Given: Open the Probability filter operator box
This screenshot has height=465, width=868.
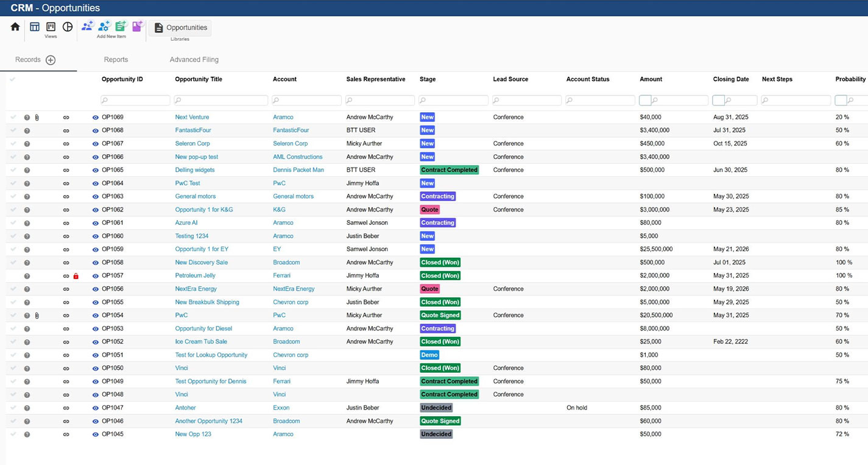Looking at the screenshot, I should point(841,100).
